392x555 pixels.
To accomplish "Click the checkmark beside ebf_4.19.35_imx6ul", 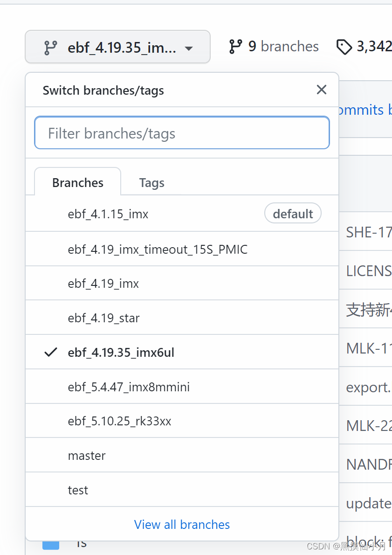I will [x=50, y=352].
